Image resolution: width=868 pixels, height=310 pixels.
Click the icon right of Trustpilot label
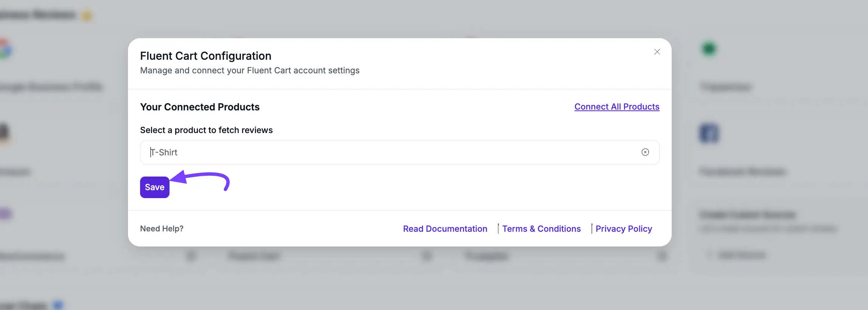[x=662, y=256]
